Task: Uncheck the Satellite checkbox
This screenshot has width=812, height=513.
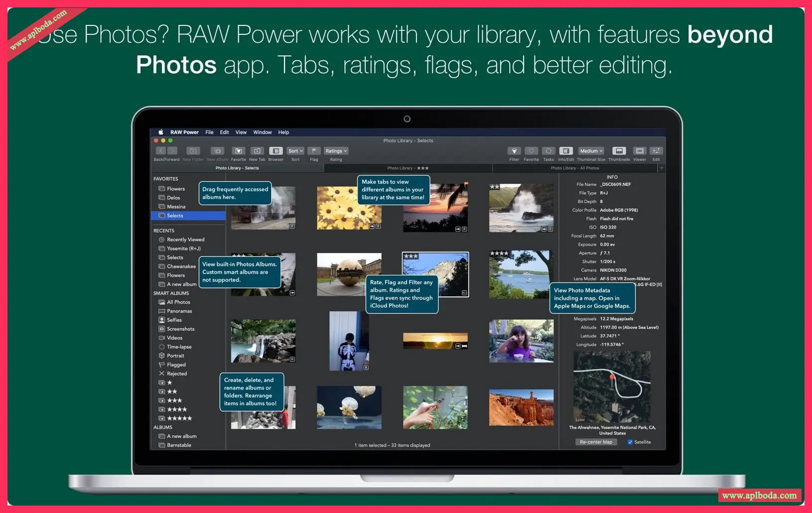Action: coord(630,442)
